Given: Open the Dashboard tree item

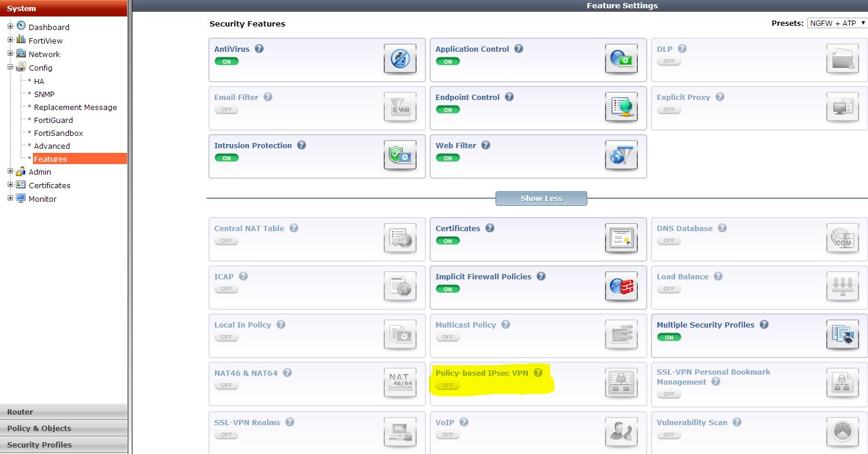Looking at the screenshot, I should click(49, 27).
